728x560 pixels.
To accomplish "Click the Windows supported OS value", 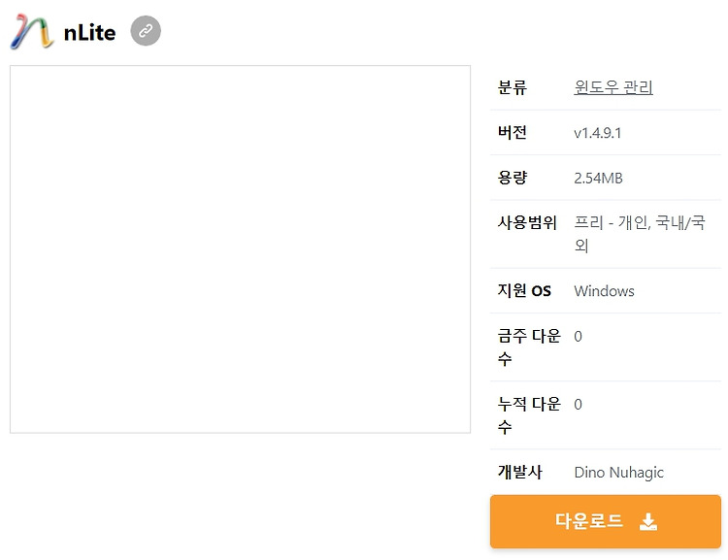I will point(604,291).
